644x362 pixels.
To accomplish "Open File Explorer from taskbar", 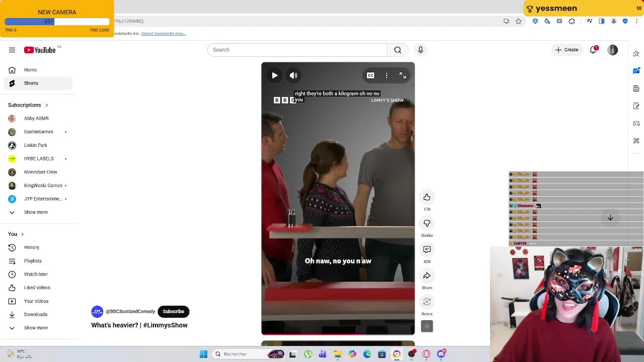I will coord(338,354).
